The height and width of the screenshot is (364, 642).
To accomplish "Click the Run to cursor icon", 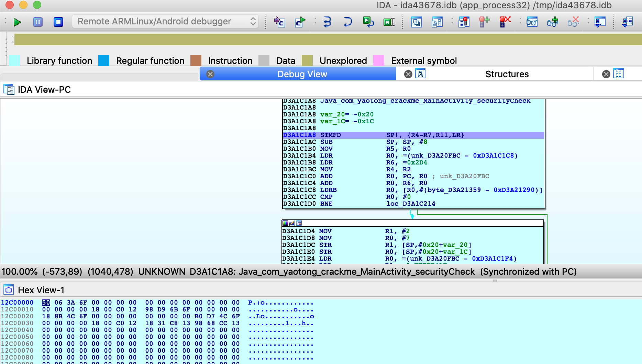I will tap(389, 22).
